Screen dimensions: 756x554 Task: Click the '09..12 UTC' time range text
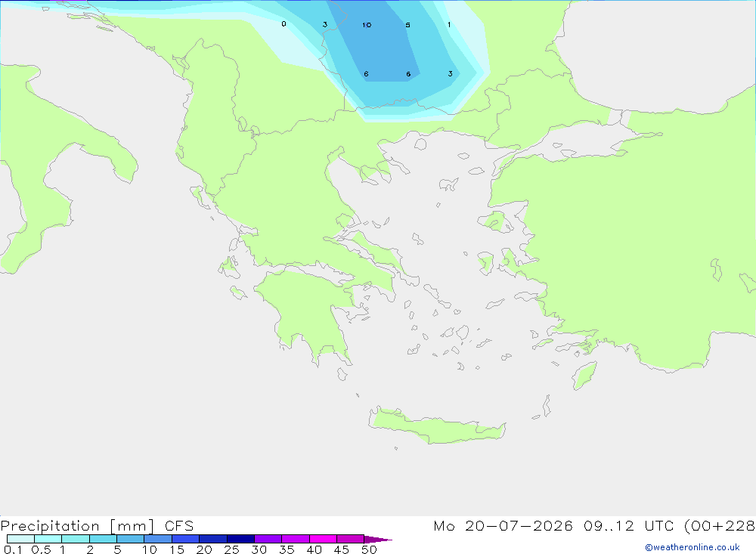pyautogui.click(x=629, y=526)
